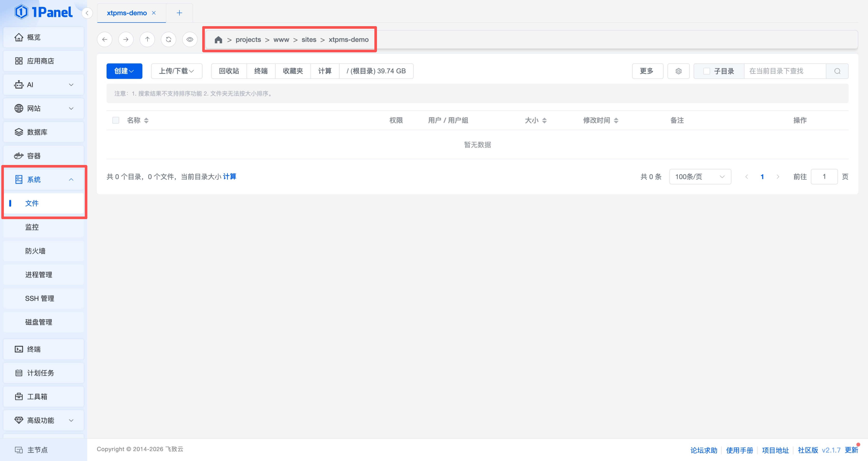Navigate to sites in the breadcrumb
The width and height of the screenshot is (868, 461).
tap(309, 40)
